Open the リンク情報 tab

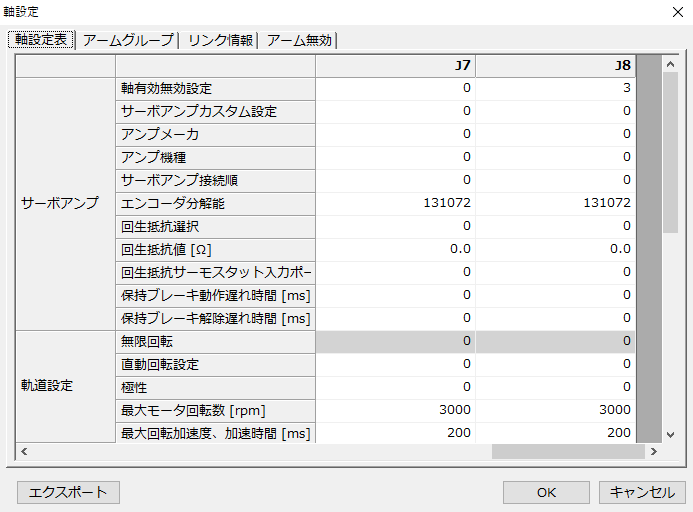click(x=218, y=40)
